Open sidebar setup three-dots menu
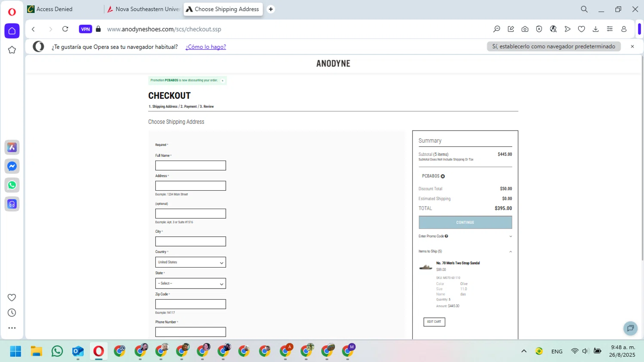This screenshot has width=644, height=362. [12, 328]
